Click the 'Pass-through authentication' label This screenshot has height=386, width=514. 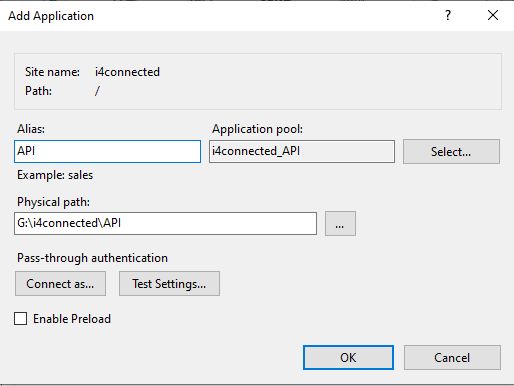pos(92,258)
